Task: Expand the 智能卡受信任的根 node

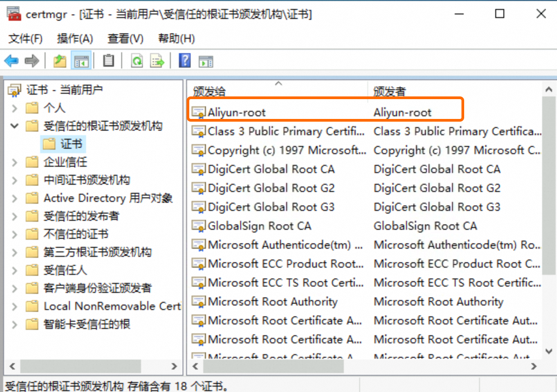Action: tap(15, 324)
